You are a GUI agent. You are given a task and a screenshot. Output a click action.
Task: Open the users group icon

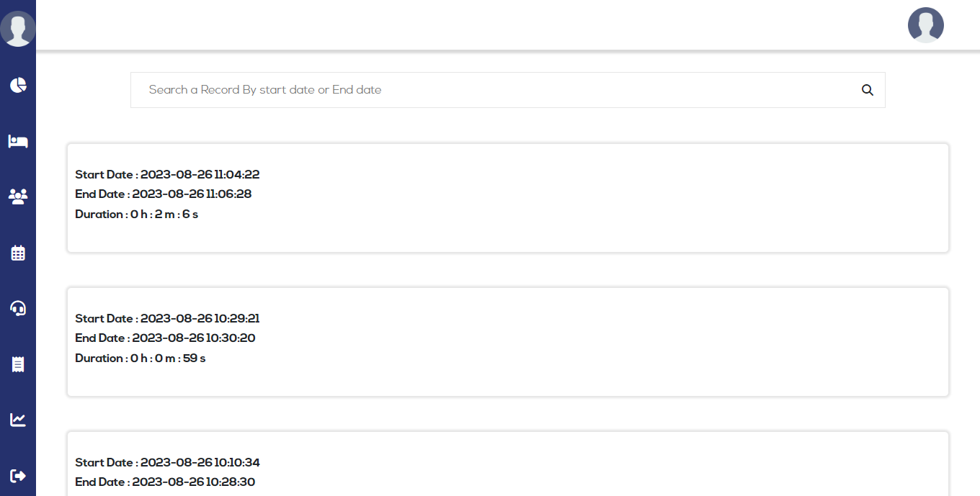point(18,196)
